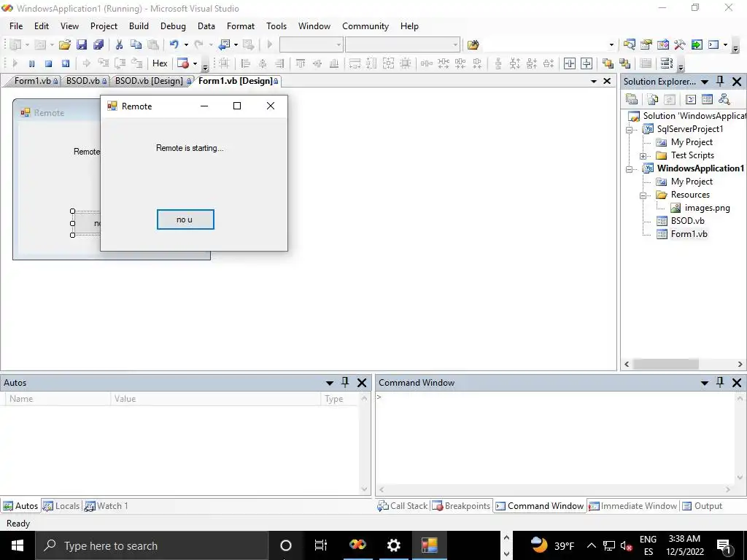
Task: Undo the last action
Action: [174, 44]
